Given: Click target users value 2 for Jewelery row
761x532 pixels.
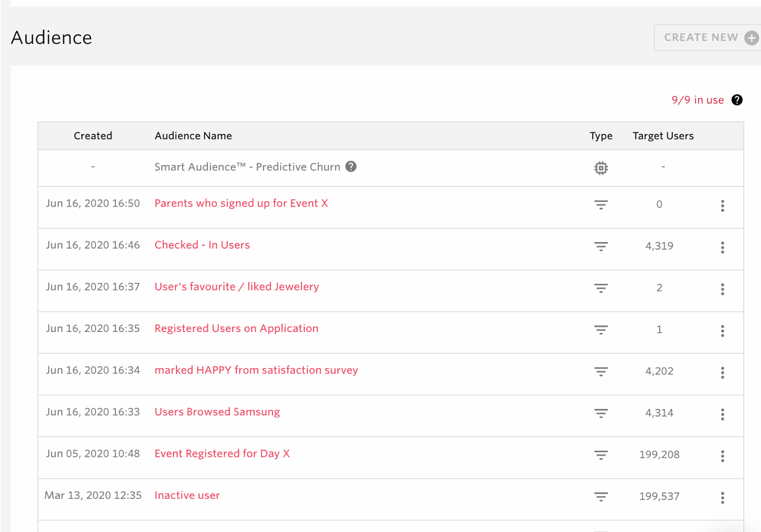Looking at the screenshot, I should [659, 288].
